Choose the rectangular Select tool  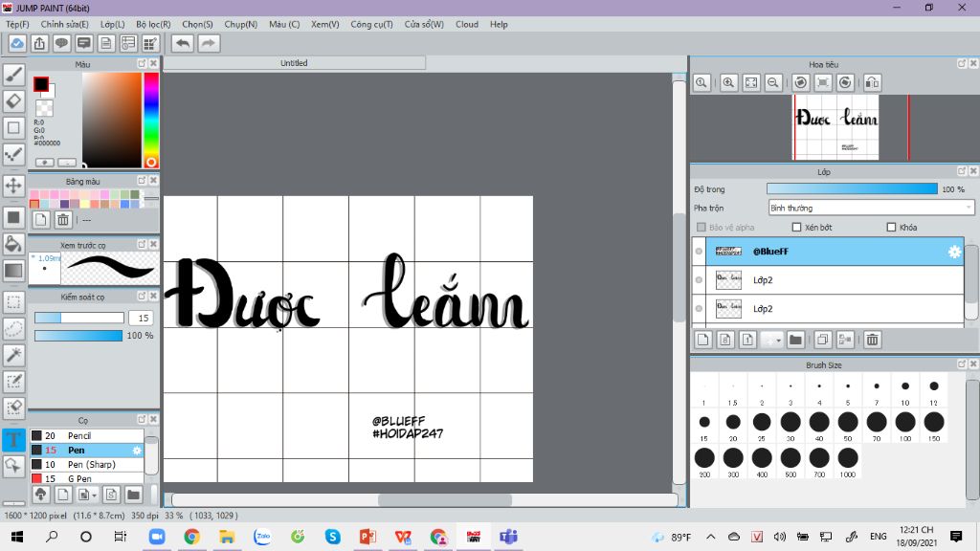(x=13, y=302)
